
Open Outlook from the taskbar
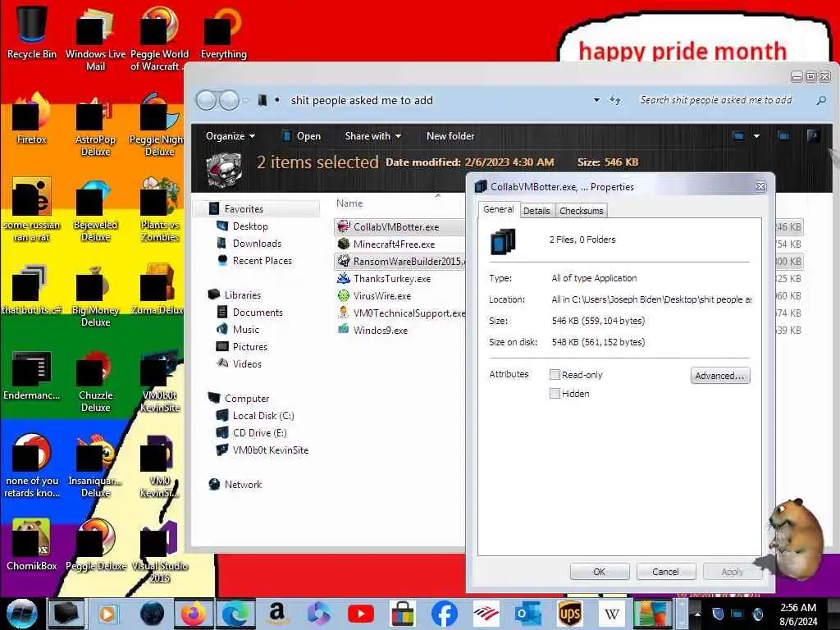(527, 614)
